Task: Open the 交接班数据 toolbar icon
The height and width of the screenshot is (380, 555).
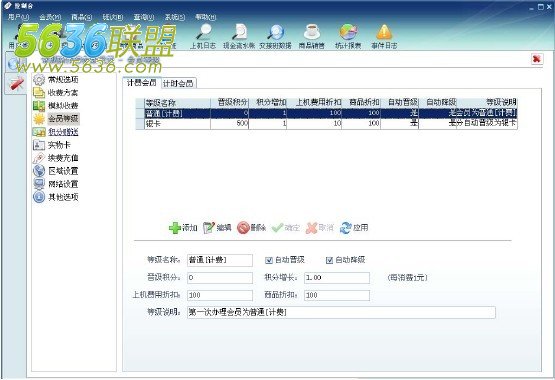Action: [275, 31]
